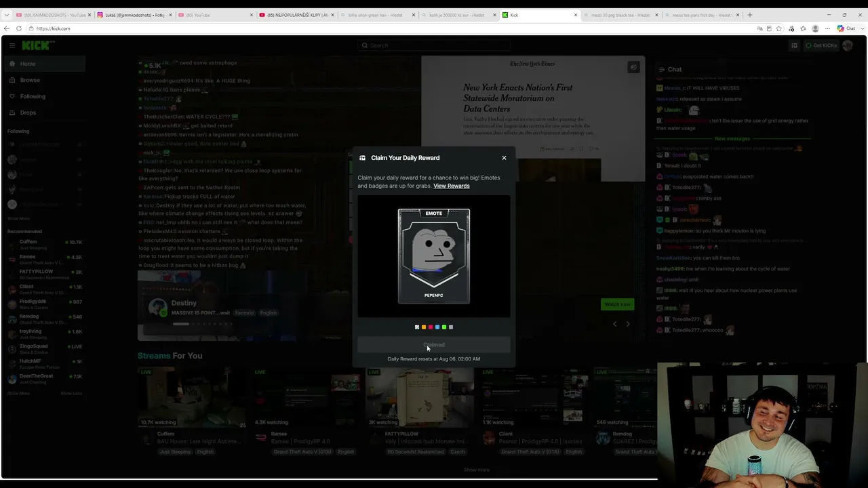Collapse the Chat panel with its header arrow
The width and height of the screenshot is (868, 488).
[661, 69]
